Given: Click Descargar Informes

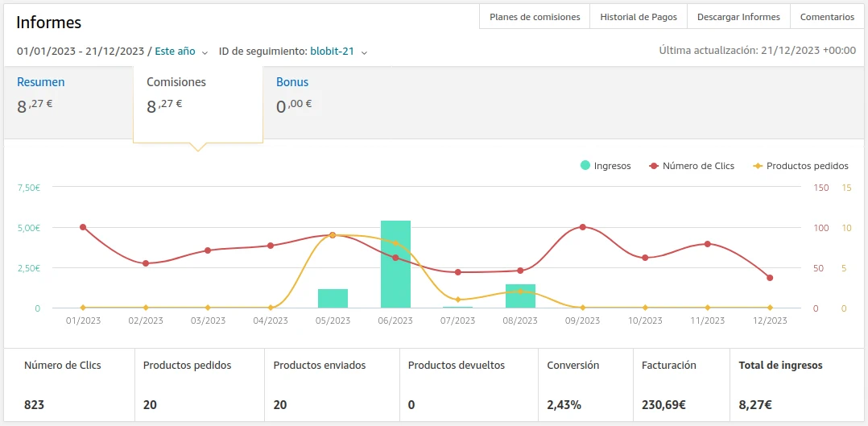Looking at the screenshot, I should (738, 17).
